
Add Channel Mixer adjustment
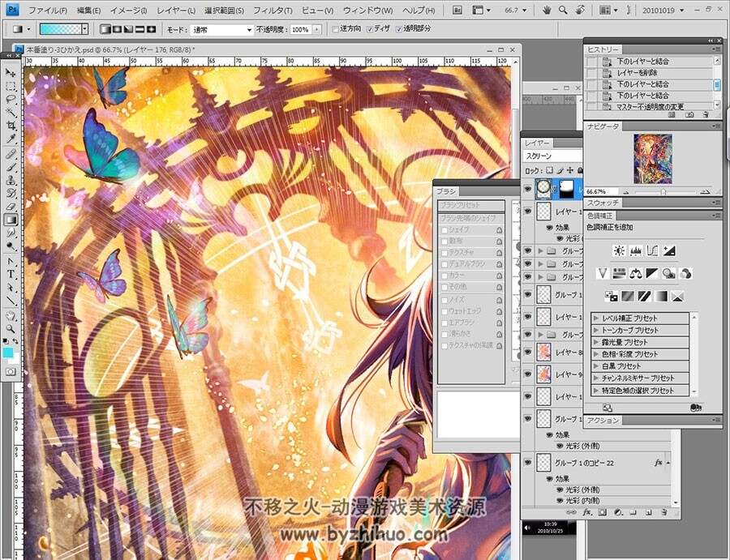685,273
